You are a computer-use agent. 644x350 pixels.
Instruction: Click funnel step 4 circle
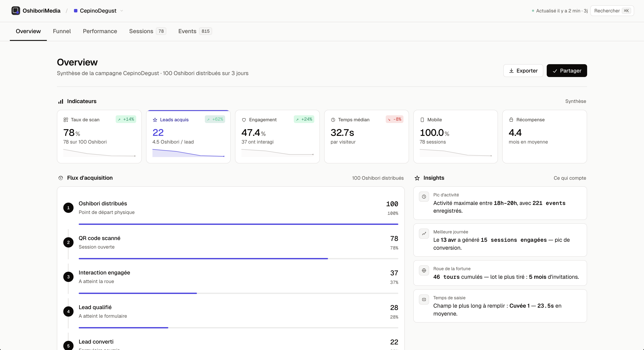68,311
